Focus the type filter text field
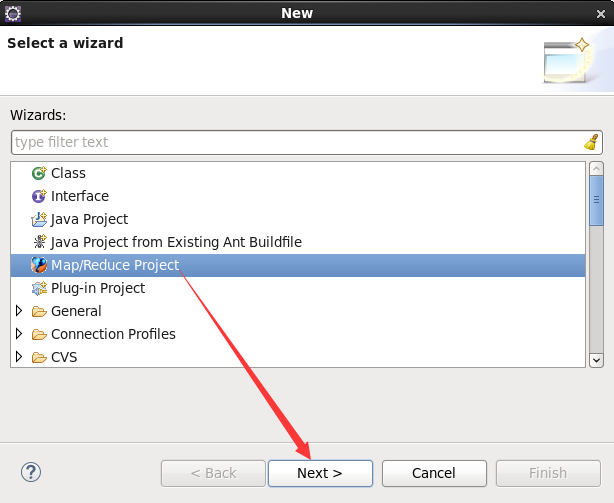The width and height of the screenshot is (614, 503). point(298,142)
